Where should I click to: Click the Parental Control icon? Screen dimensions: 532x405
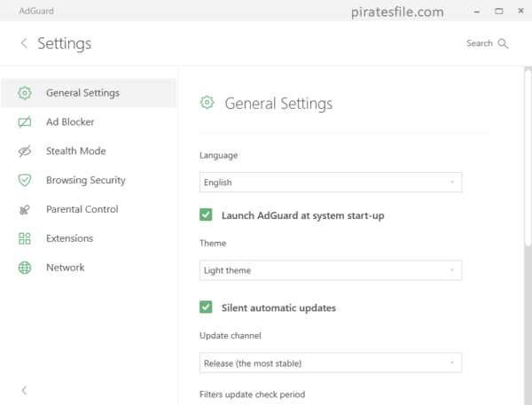point(25,210)
